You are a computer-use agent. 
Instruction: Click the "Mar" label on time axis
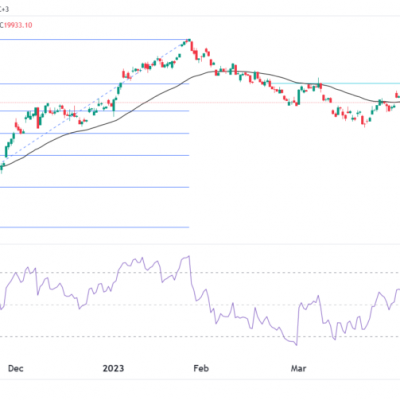click(298, 368)
